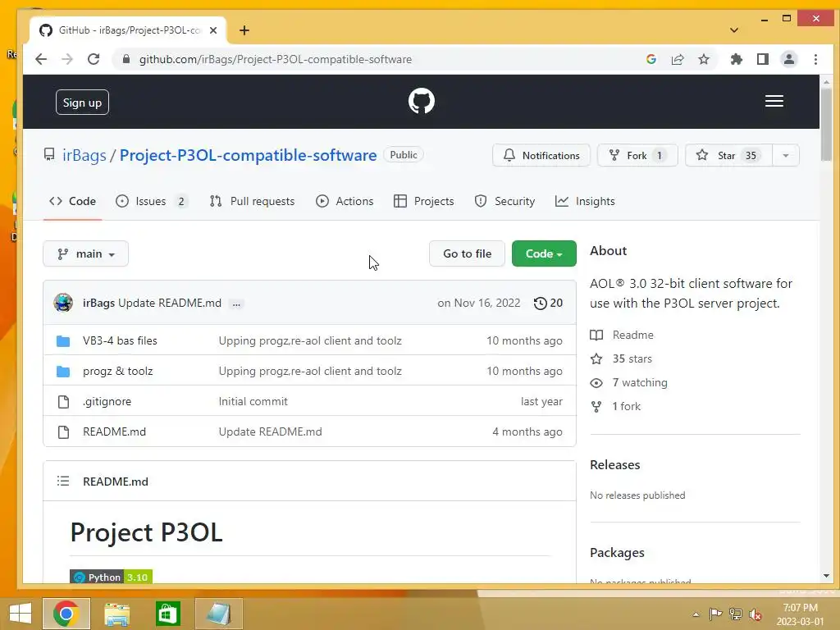Fork the repository
840x630 pixels.
(x=637, y=155)
